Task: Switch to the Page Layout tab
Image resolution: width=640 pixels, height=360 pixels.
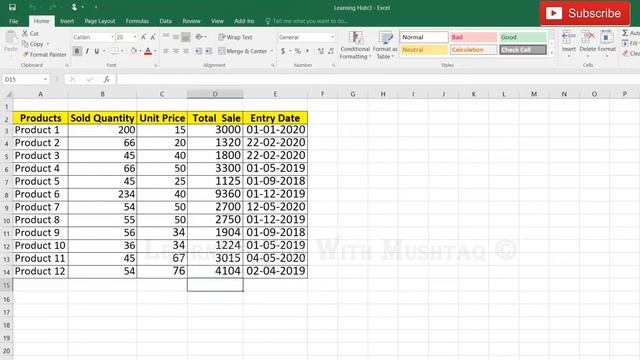Action: tap(100, 21)
